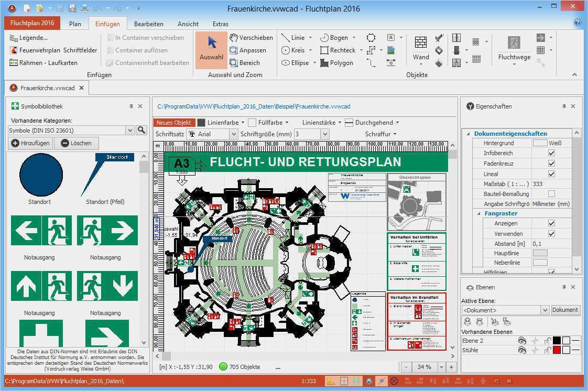Click the Maßstab value field 333
This screenshot has height=391, width=588.
tap(551, 183)
